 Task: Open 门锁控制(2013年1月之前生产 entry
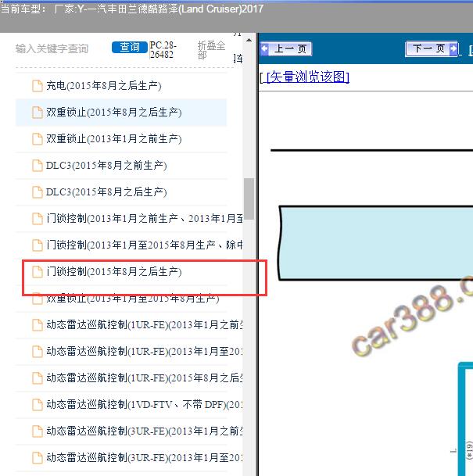click(144, 219)
